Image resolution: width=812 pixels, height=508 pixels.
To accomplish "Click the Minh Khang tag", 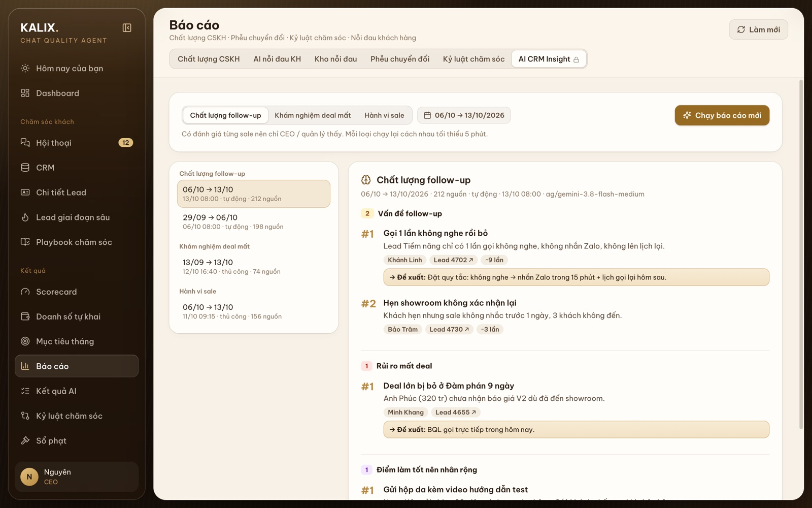I will pos(406,412).
